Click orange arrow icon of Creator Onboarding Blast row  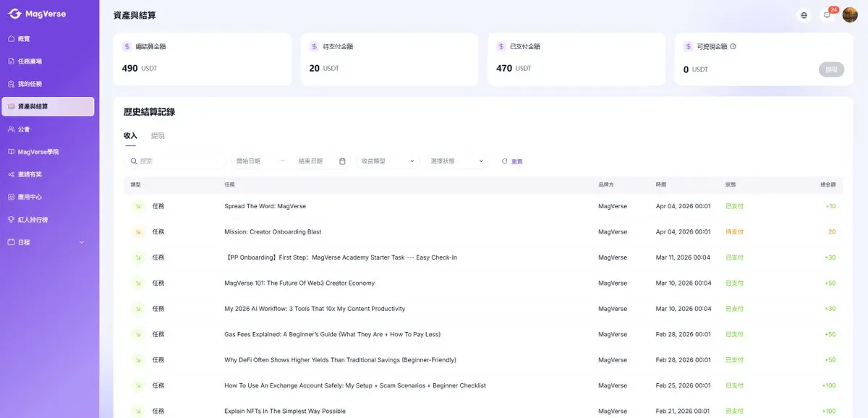(137, 232)
